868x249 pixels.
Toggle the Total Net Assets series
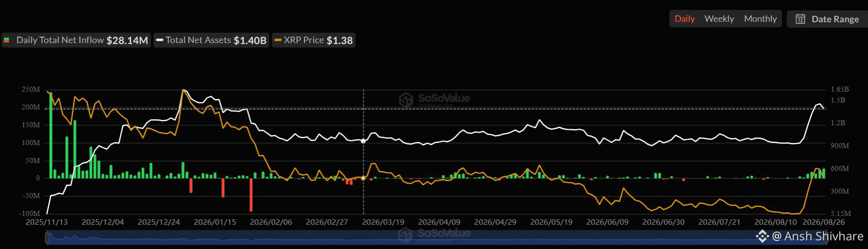(x=211, y=40)
